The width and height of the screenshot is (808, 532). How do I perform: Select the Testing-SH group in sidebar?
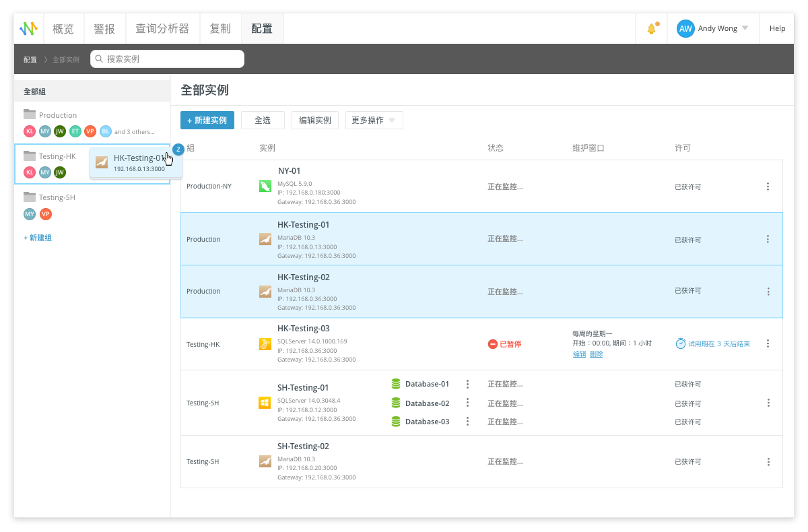pyautogui.click(x=57, y=197)
